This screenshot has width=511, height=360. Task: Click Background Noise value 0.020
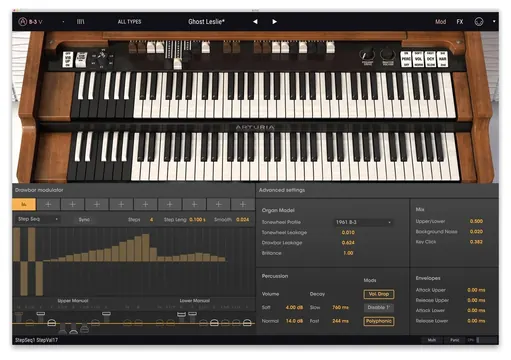point(476,231)
